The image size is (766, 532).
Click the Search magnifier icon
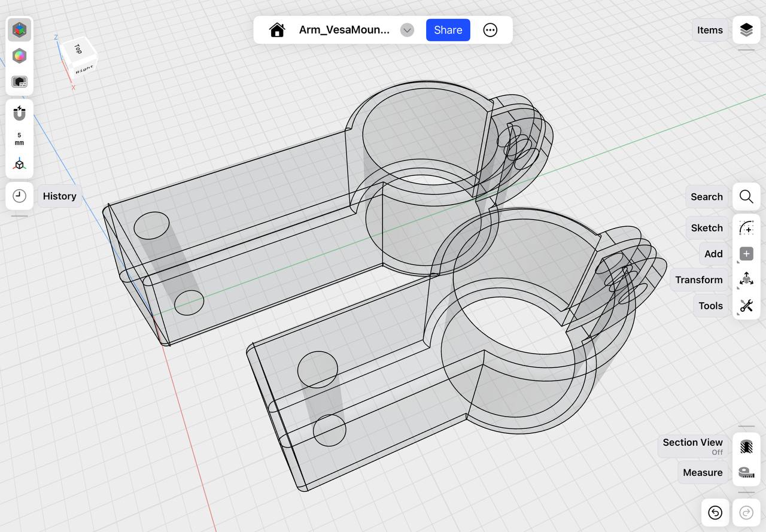pos(746,197)
